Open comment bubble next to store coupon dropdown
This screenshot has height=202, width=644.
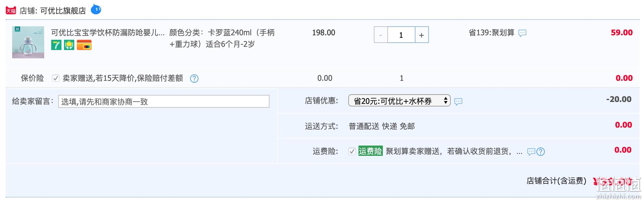click(x=458, y=102)
